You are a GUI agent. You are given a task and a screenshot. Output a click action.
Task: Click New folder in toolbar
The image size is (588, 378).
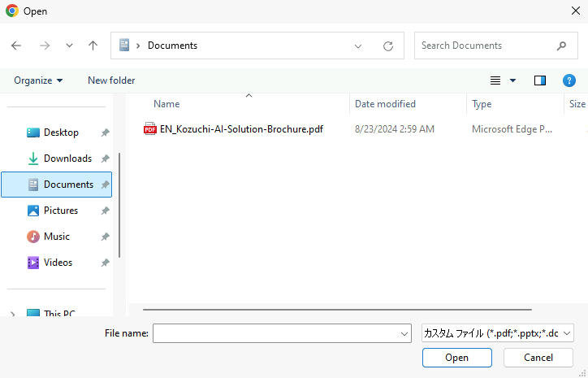(111, 80)
